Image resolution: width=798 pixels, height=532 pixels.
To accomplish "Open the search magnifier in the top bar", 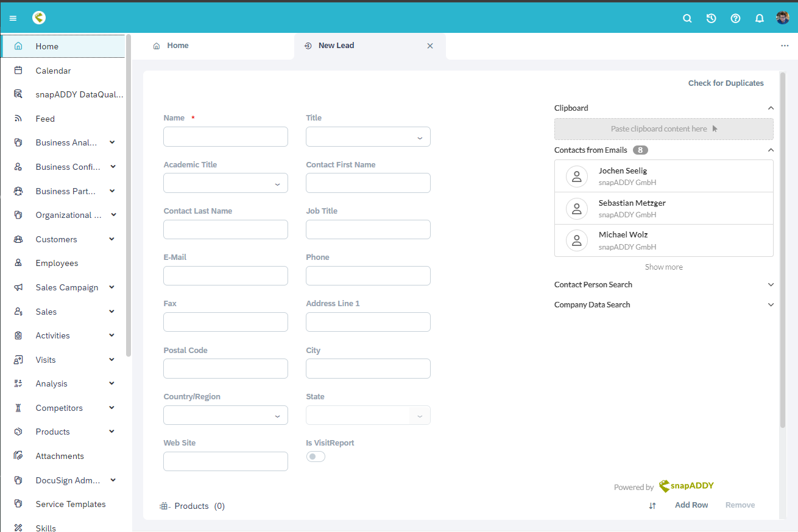I will tap(687, 18).
